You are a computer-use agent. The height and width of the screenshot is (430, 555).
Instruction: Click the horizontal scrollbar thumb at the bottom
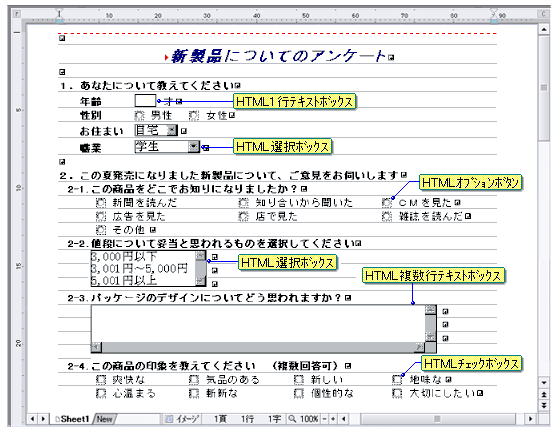click(437, 419)
